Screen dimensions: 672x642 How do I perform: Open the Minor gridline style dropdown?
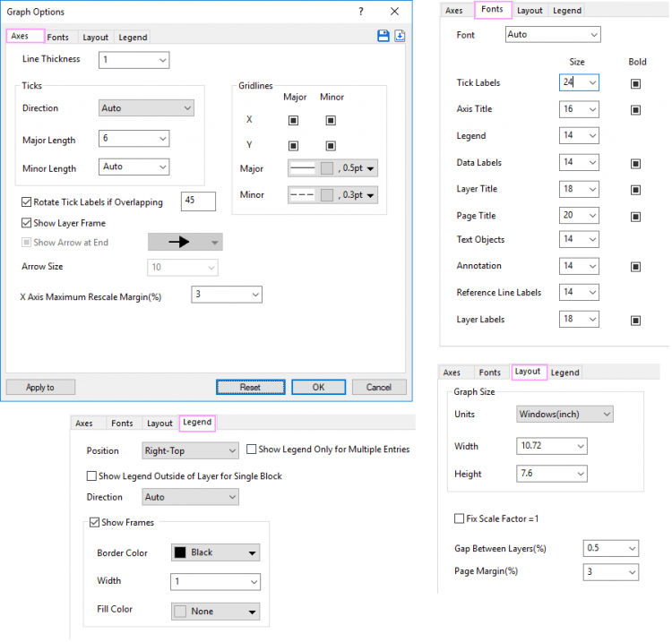(x=332, y=195)
